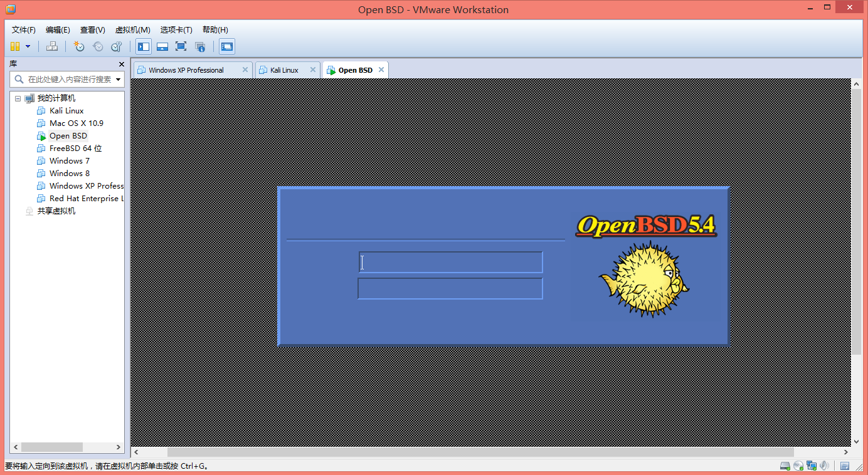The height and width of the screenshot is (475, 868).
Task: Click library scroll right arrow
Action: tap(119, 447)
